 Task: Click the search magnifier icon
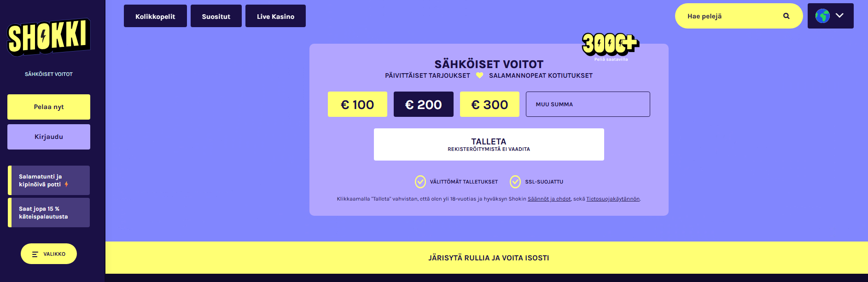(x=786, y=16)
